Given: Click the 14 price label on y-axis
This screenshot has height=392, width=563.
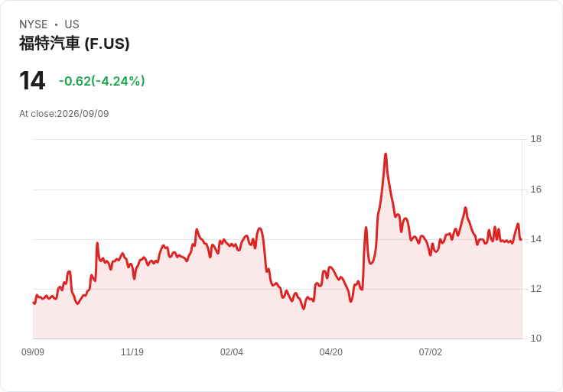Looking at the screenshot, I should 536,239.
